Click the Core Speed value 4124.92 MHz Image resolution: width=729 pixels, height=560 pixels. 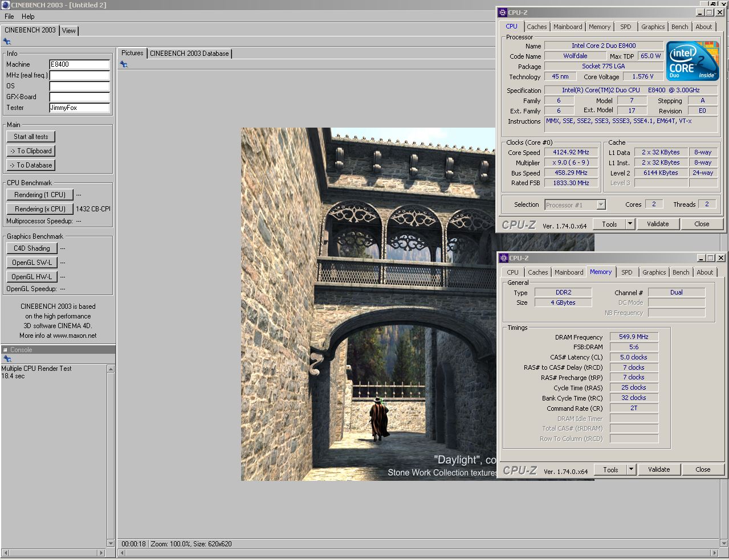pyautogui.click(x=571, y=152)
